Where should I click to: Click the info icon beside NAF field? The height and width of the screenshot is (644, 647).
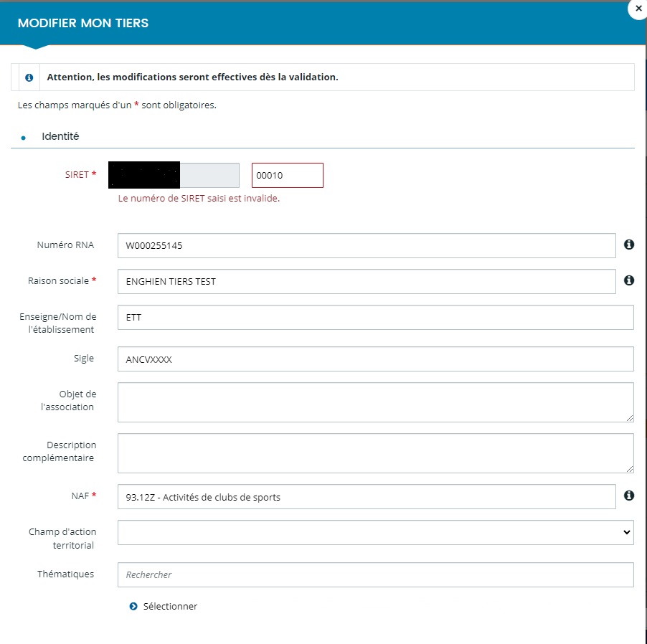[x=629, y=496]
